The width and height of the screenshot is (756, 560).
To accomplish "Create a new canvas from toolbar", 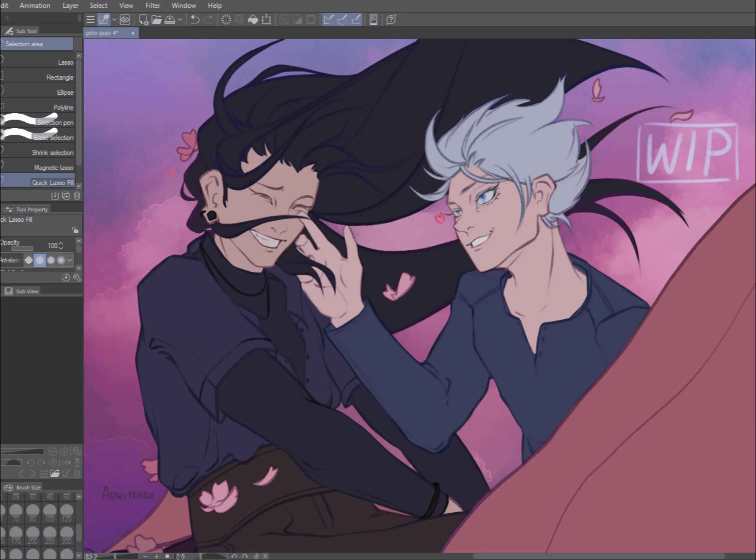I will 143,20.
